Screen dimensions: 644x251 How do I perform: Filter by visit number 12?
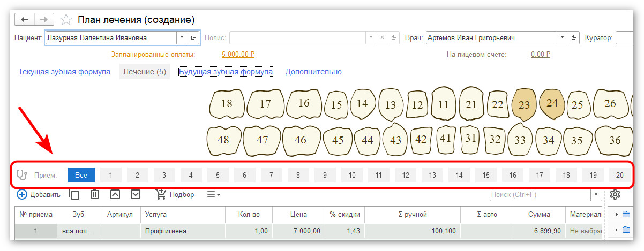point(406,175)
